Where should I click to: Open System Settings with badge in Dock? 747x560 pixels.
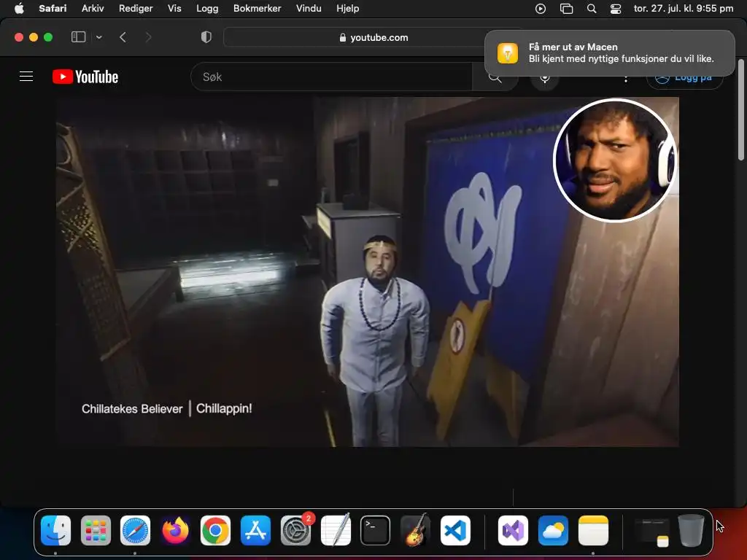(296, 531)
